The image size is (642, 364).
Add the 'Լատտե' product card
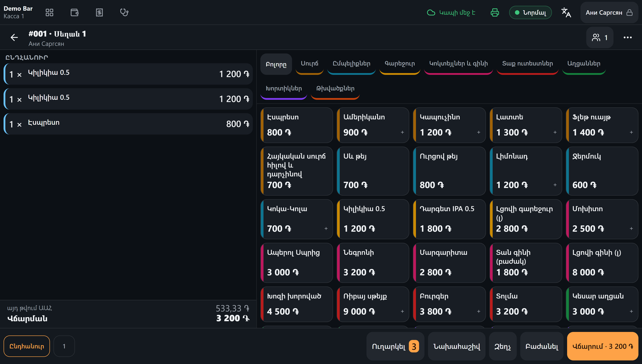[526, 125]
